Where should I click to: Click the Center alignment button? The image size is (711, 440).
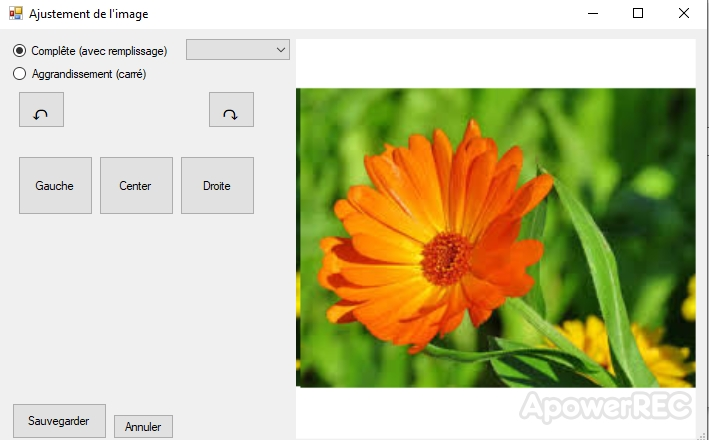[x=136, y=186]
